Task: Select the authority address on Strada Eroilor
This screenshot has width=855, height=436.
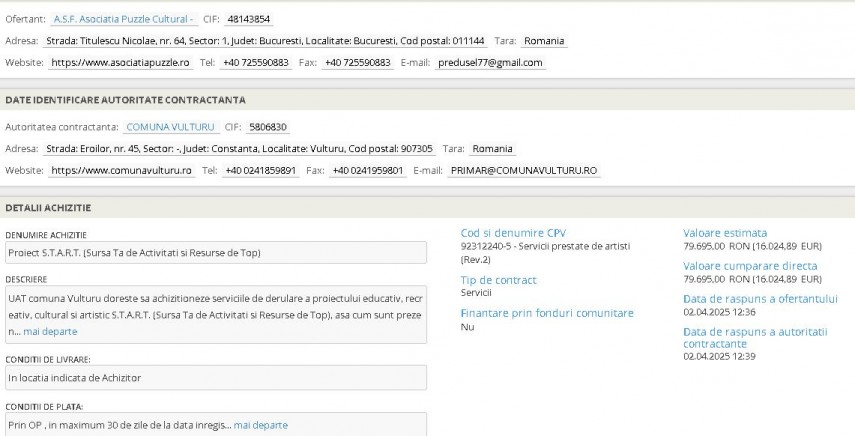Action: 239,149
